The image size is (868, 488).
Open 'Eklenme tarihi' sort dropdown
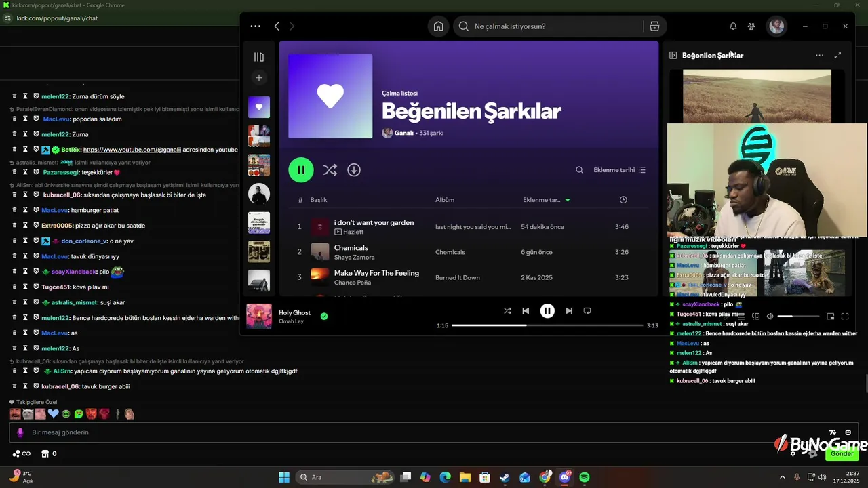(619, 170)
